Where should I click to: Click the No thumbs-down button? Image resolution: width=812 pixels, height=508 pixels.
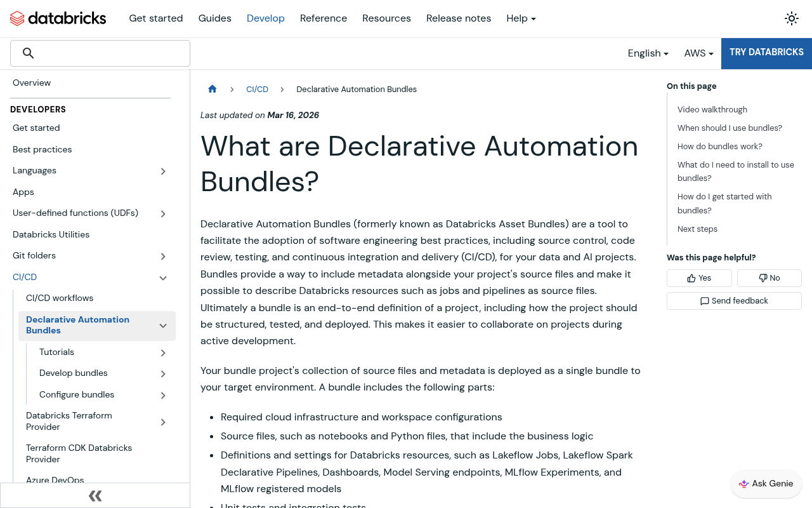[769, 278]
